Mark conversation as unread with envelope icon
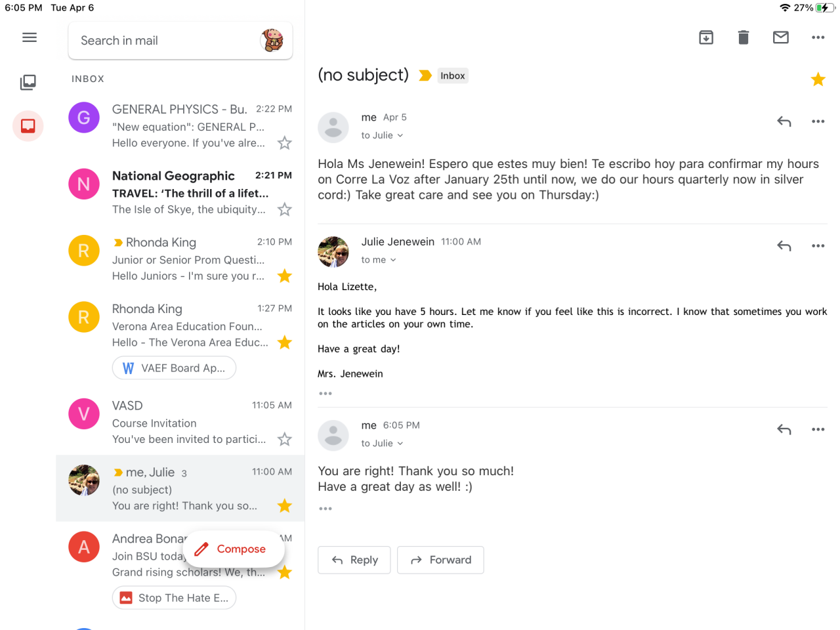The image size is (840, 630). 781,37
